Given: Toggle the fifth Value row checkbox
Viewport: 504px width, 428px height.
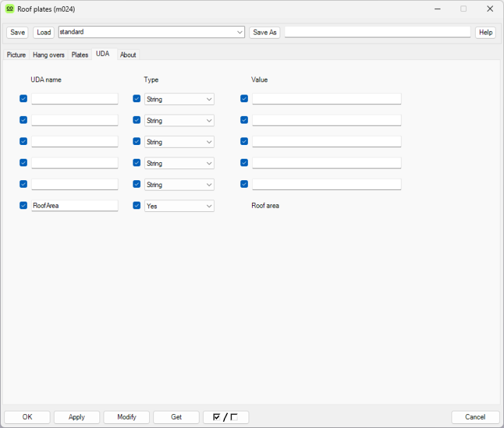Looking at the screenshot, I should 244,184.
